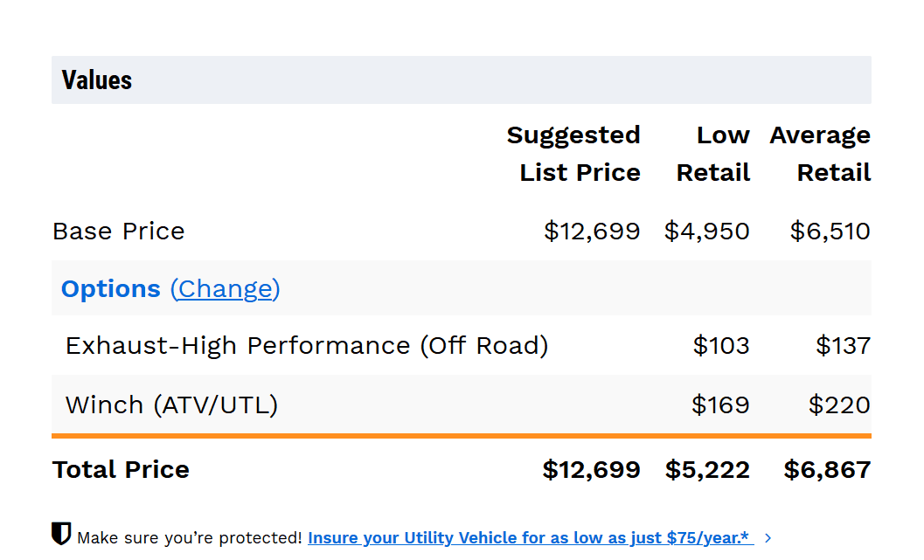Click the total average retail value $6,867
Viewport: 924px width, 560px height.
tap(827, 470)
